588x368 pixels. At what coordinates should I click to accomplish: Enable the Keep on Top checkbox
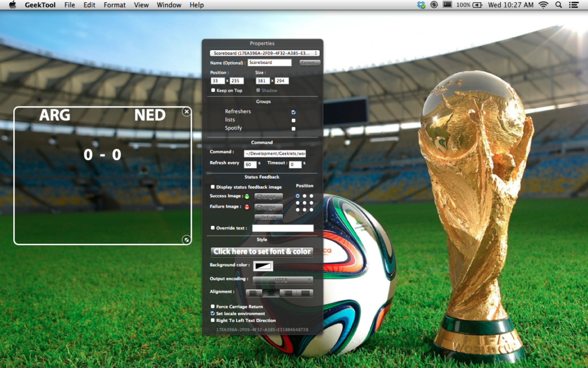pyautogui.click(x=213, y=90)
